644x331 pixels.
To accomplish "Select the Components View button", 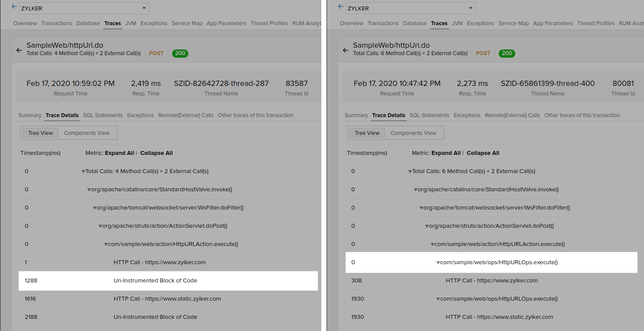I will point(88,133).
